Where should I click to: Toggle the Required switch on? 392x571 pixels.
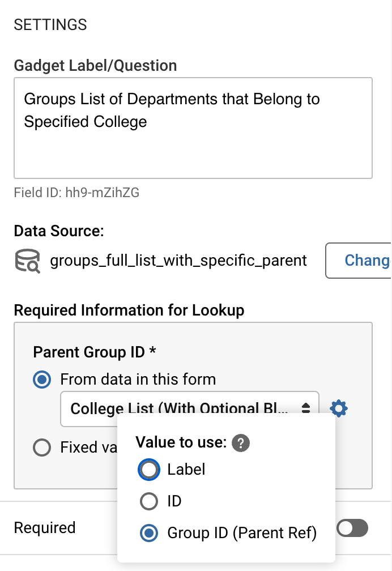(352, 529)
